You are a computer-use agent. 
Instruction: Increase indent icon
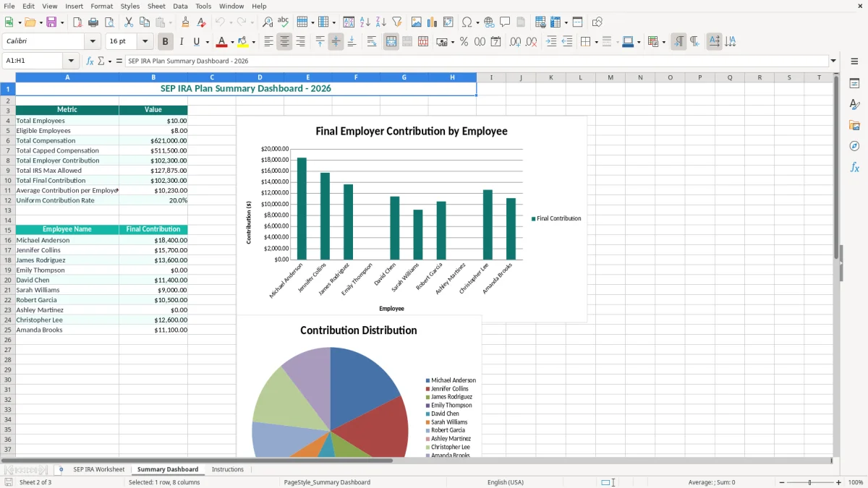551,42
